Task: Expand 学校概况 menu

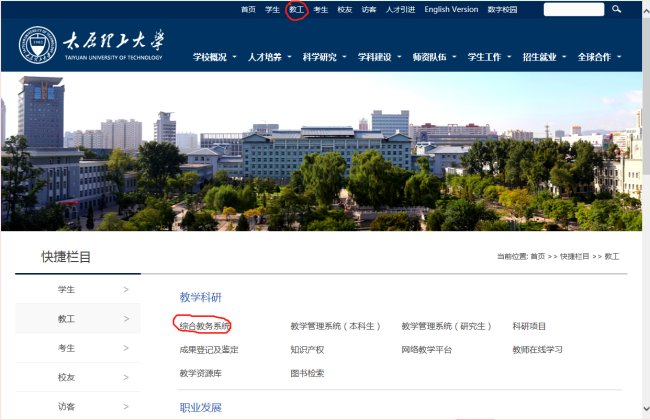Action: [x=214, y=57]
